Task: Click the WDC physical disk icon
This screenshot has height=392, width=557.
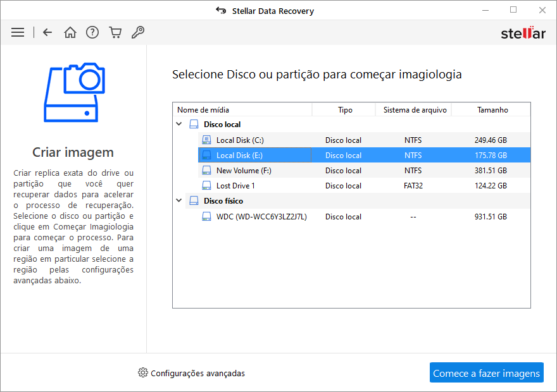Action: click(x=206, y=216)
